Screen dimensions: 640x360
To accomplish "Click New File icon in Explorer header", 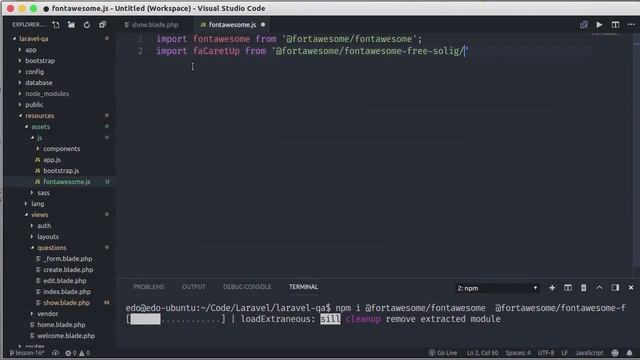I will pos(56,25).
